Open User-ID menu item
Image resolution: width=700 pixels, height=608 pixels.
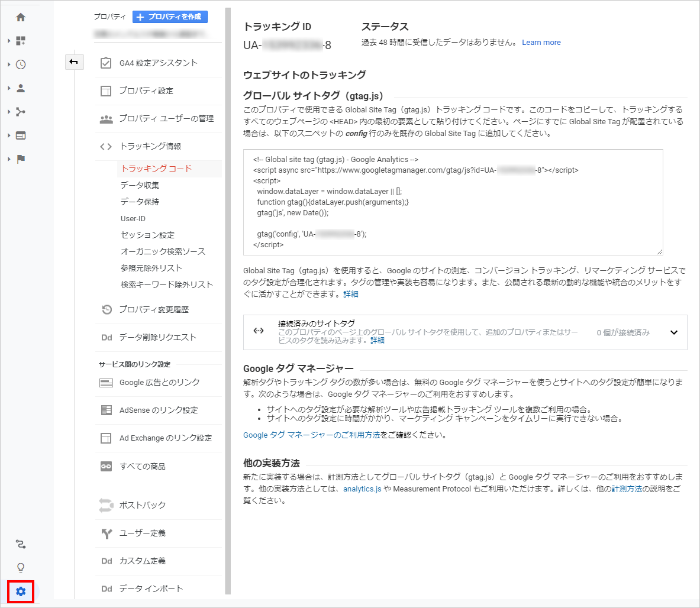click(133, 219)
